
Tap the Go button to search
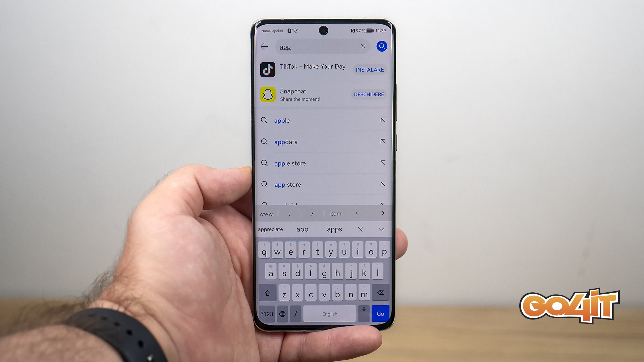click(x=379, y=313)
